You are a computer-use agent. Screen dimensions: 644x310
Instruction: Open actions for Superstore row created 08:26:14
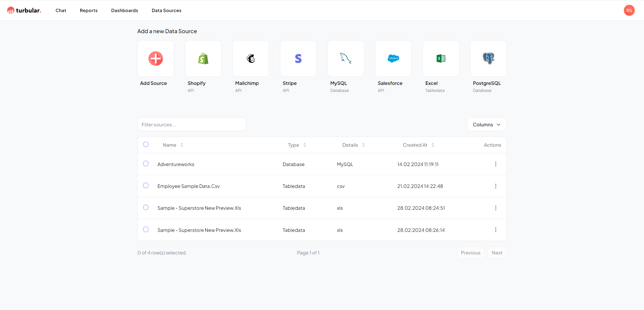tap(496, 230)
